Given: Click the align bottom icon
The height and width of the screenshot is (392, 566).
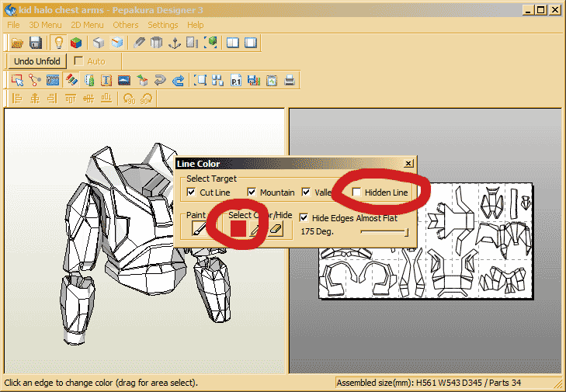Looking at the screenshot, I should pos(106,98).
